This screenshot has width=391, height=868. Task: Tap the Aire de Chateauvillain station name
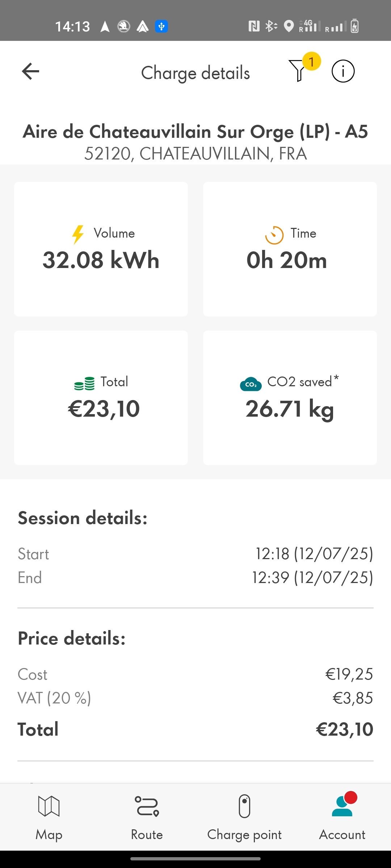click(x=195, y=132)
